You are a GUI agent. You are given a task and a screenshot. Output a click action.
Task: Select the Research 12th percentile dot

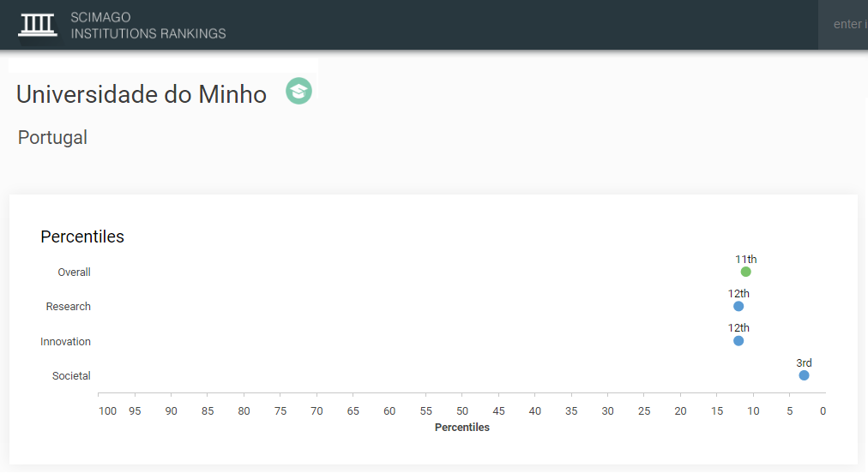pyautogui.click(x=738, y=307)
